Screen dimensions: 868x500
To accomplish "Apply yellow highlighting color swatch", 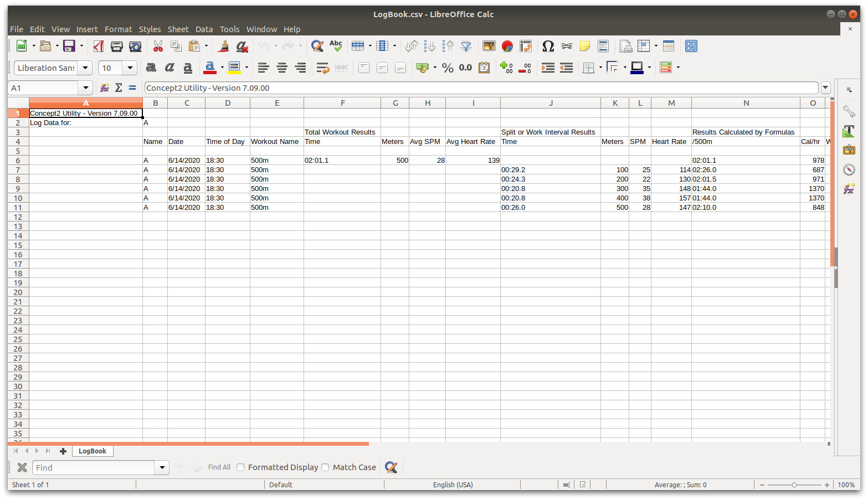I will (x=234, y=68).
